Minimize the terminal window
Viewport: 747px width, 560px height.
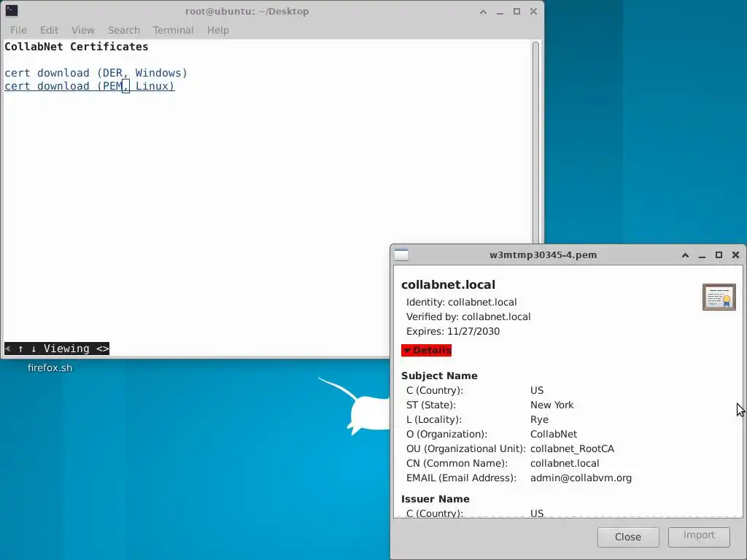(500, 12)
